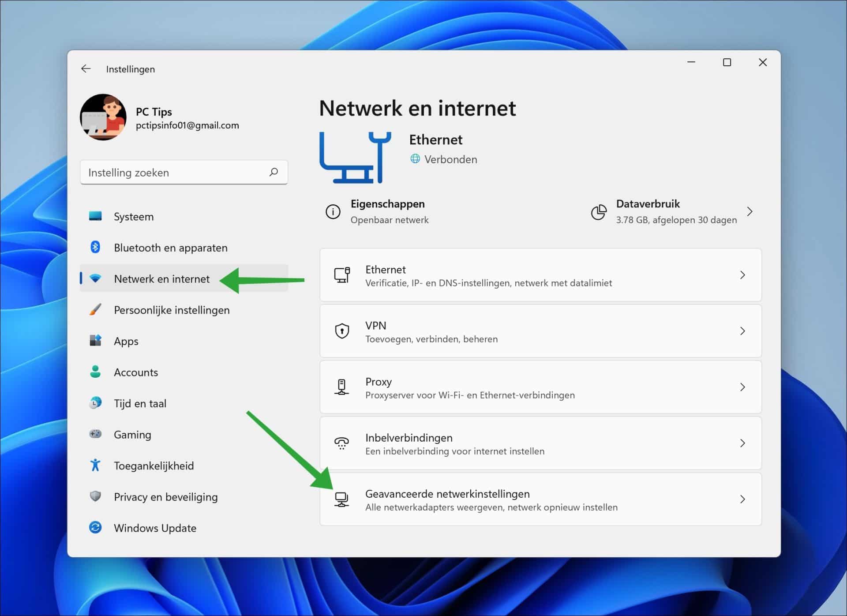Image resolution: width=847 pixels, height=616 pixels.
Task: Click the Privacy en beveiliging shield icon
Action: (95, 496)
